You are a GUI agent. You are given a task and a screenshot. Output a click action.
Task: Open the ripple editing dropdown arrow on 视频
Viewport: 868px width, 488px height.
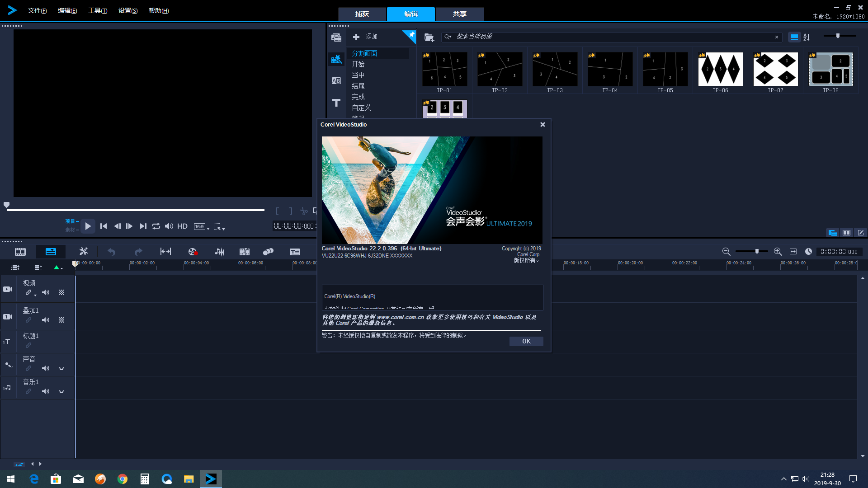[35, 295]
